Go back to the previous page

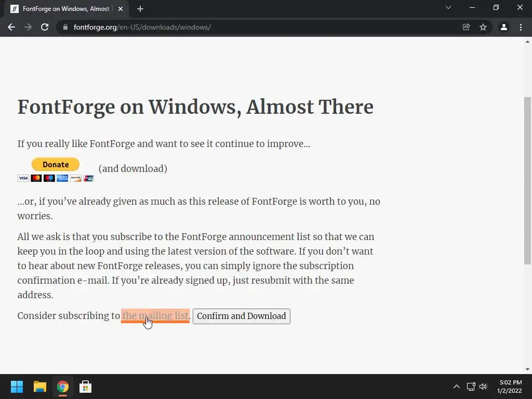11,27
